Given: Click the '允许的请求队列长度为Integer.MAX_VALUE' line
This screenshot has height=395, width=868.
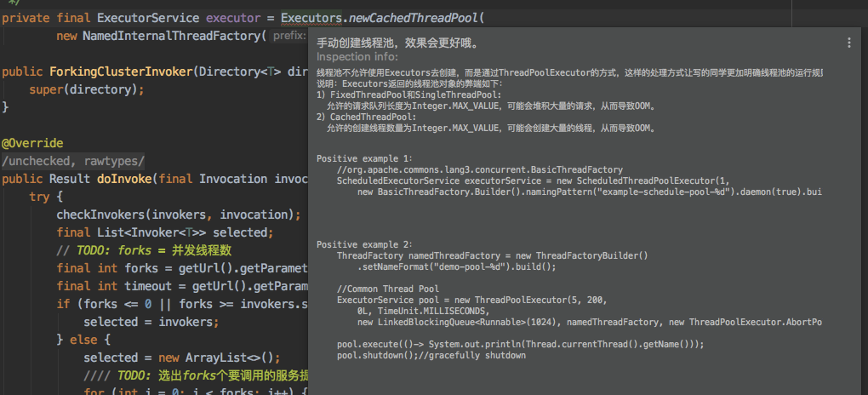Looking at the screenshot, I should pyautogui.click(x=492, y=106).
